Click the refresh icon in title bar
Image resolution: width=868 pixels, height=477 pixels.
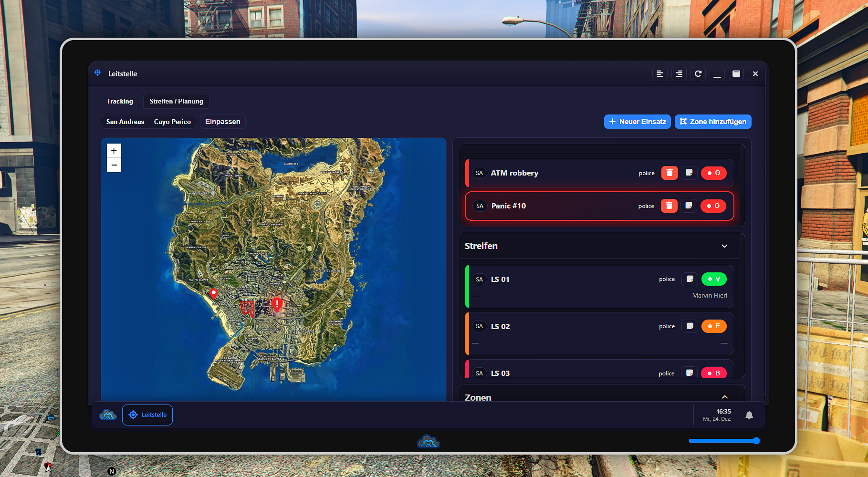[698, 74]
